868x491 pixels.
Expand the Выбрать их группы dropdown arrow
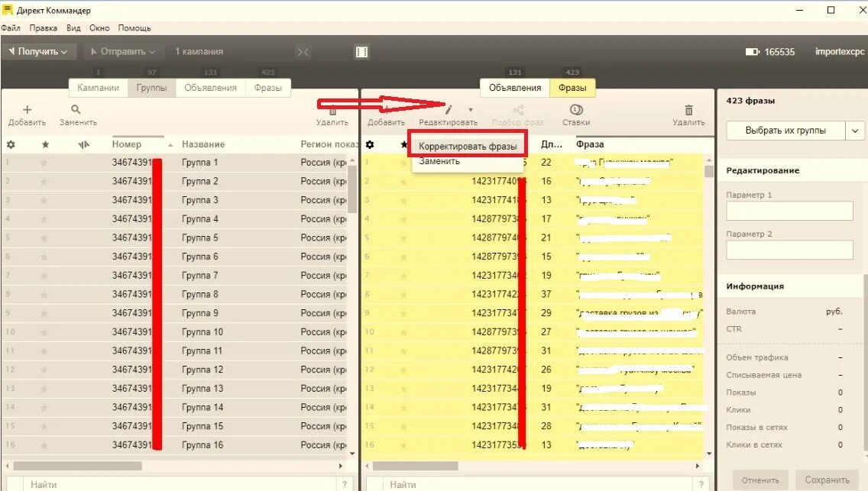tap(855, 131)
